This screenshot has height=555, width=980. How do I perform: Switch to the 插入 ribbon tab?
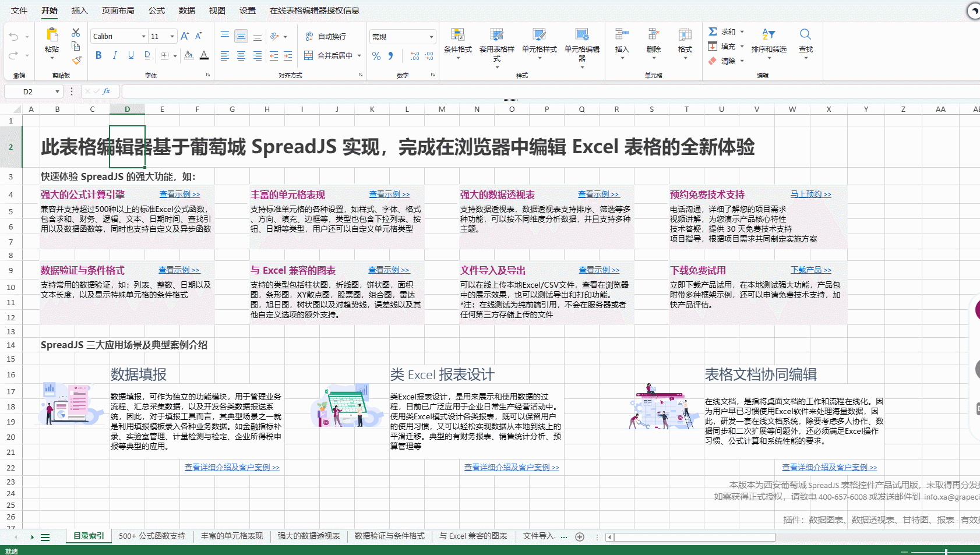[80, 10]
